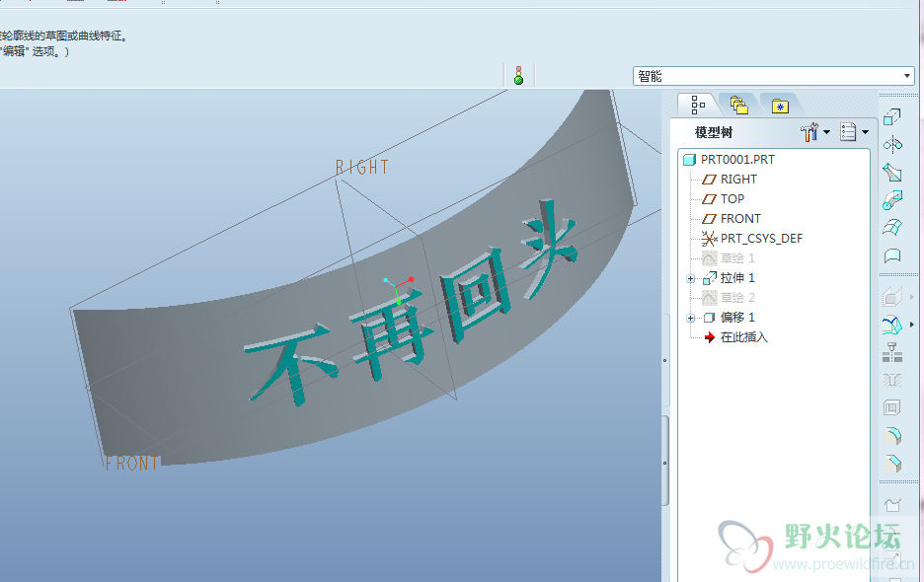The width and height of the screenshot is (924, 582).
Task: Open flyout arrow beside blue surface tool
Action: tap(912, 325)
